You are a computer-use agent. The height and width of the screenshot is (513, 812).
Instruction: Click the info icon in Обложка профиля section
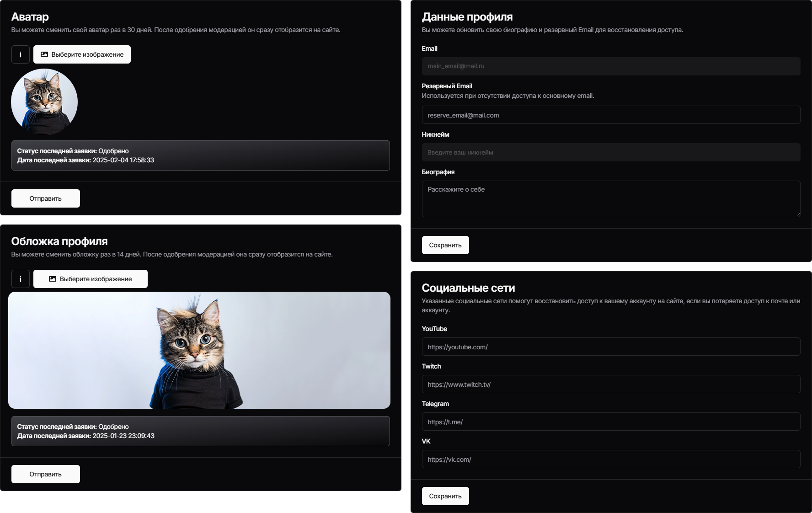click(x=21, y=279)
